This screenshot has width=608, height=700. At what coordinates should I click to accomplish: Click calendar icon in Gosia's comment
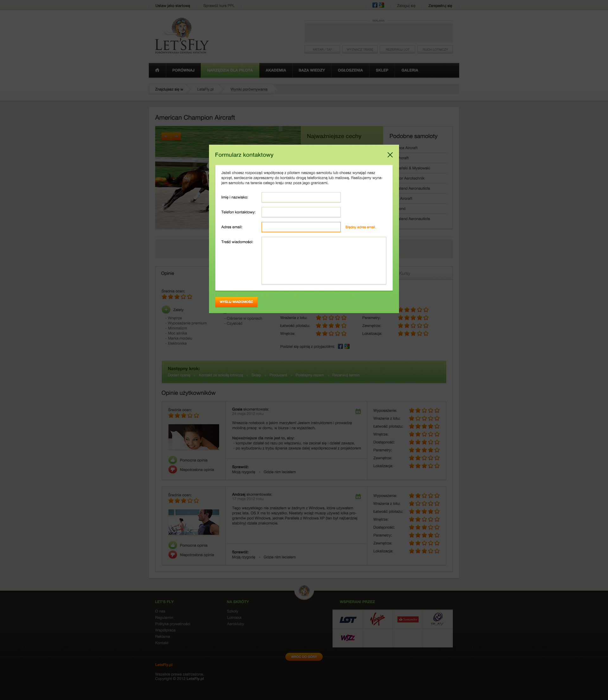[358, 411]
